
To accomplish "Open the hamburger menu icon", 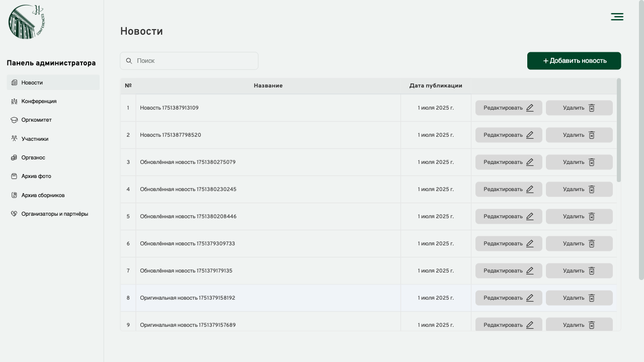I will [x=617, y=17].
